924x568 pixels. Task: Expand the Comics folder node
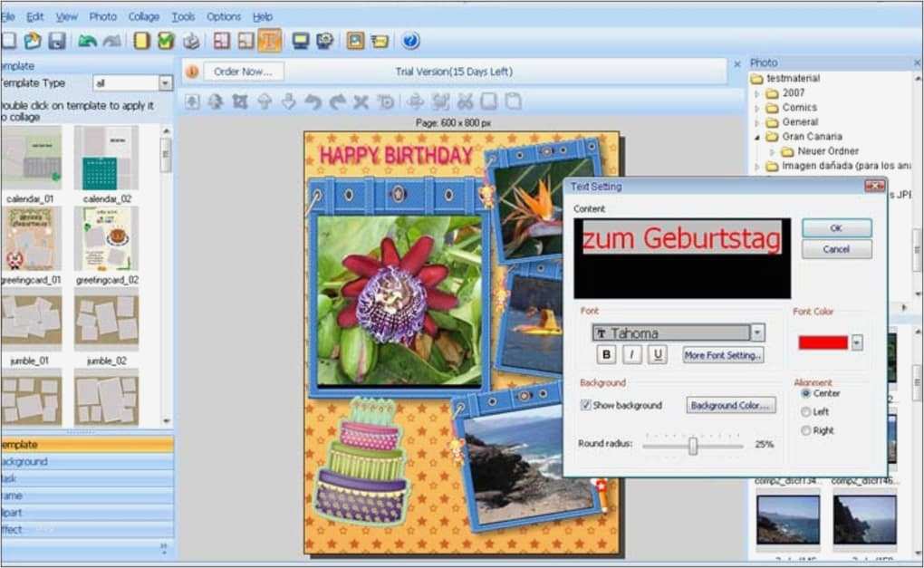pos(757,108)
